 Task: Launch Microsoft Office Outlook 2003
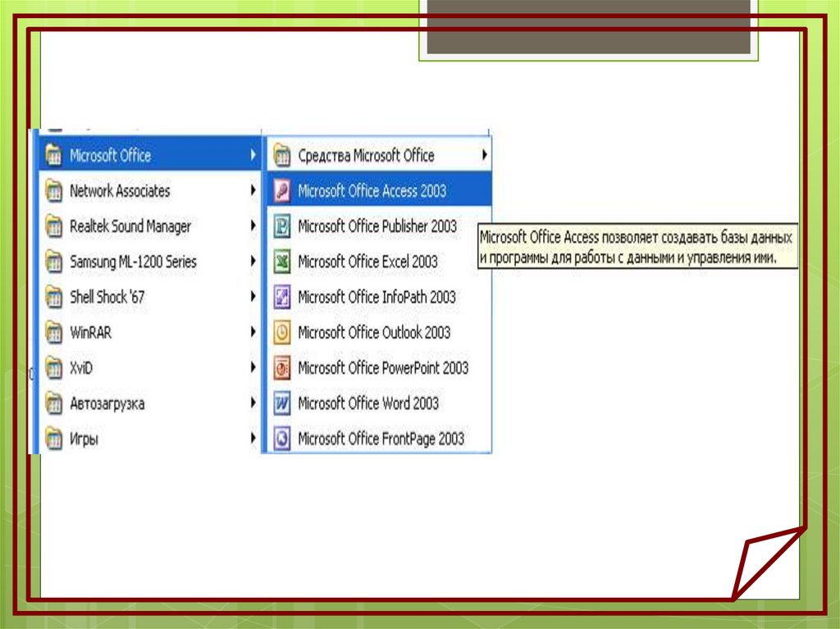tap(379, 332)
